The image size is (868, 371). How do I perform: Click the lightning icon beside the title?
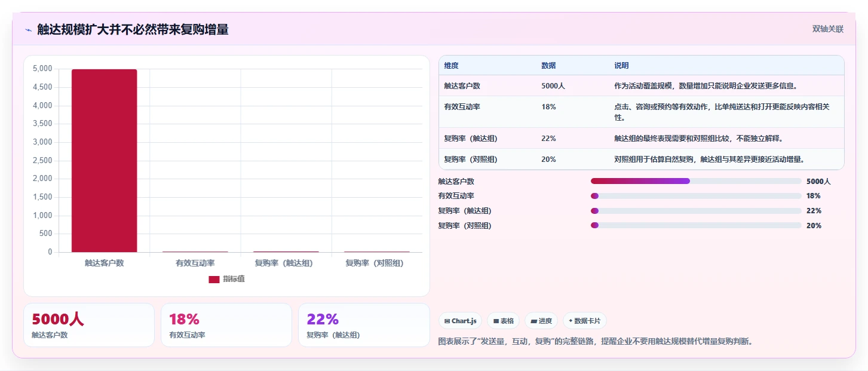[28, 30]
